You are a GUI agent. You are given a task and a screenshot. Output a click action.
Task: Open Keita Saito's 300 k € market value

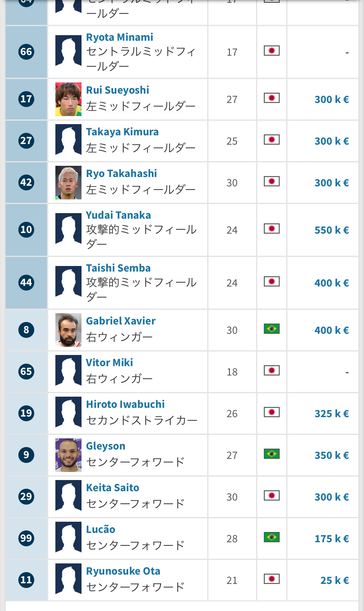(332, 497)
